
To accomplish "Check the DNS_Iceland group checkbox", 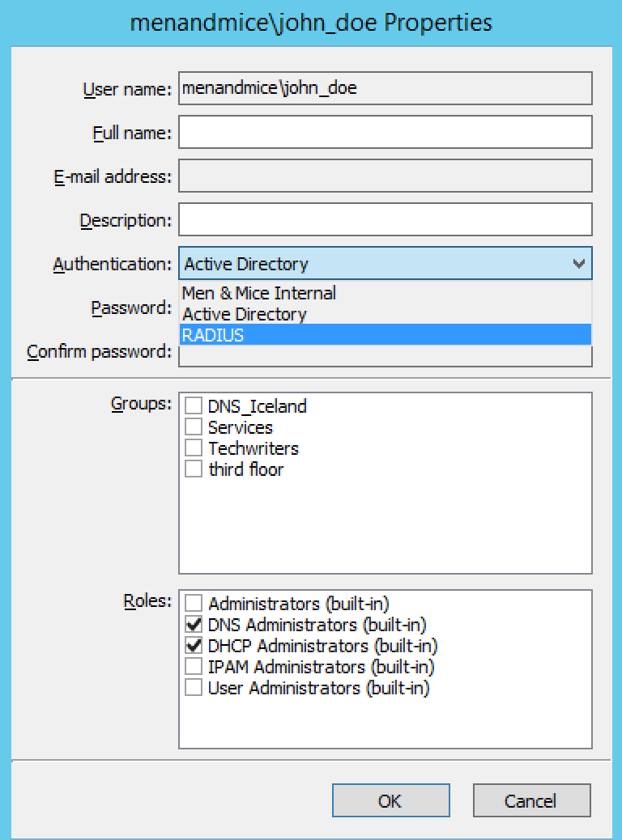I will click(x=194, y=406).
